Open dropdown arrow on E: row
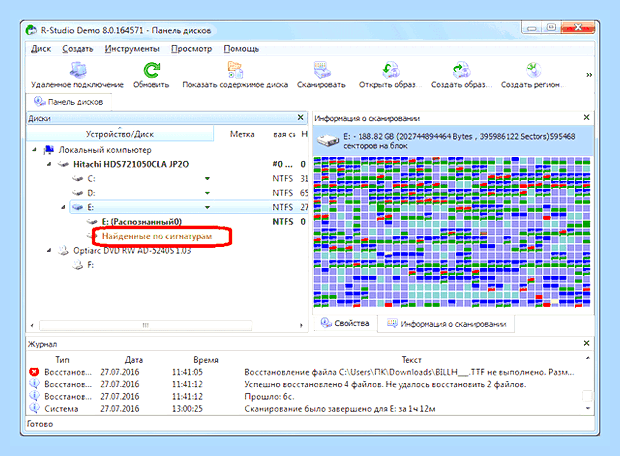The image size is (620, 456). (x=207, y=207)
